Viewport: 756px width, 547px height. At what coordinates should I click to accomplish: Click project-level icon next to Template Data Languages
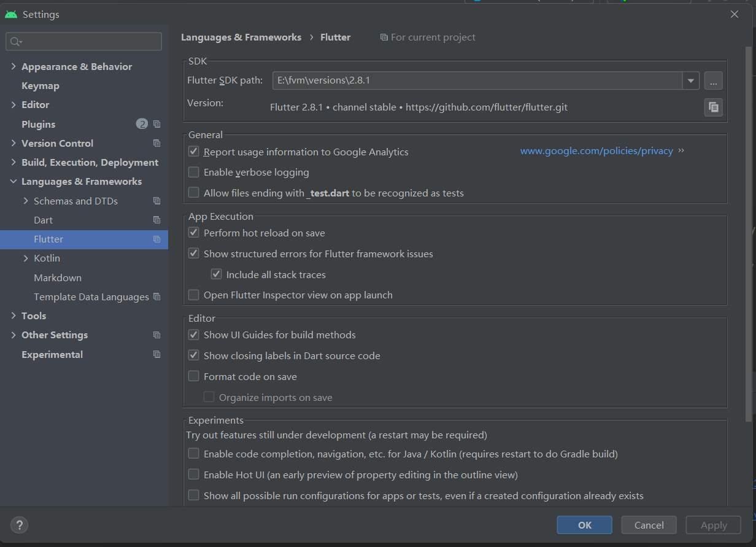[156, 297]
